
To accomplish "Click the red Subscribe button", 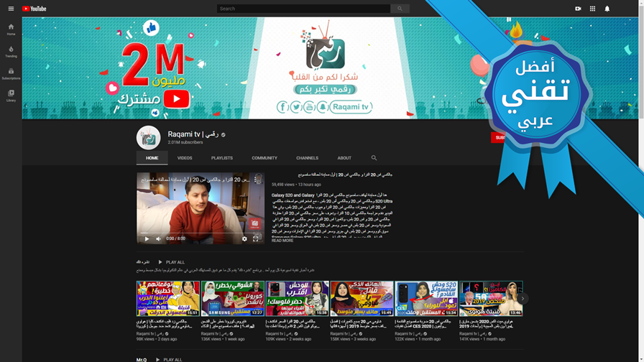I will 499,137.
